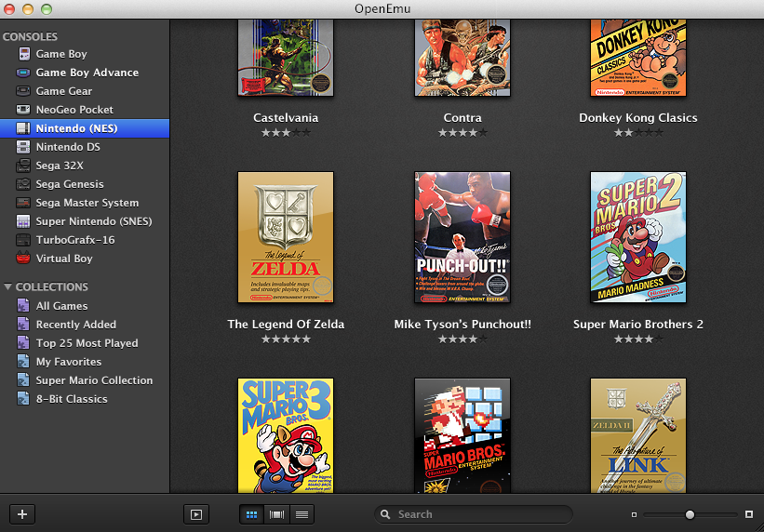Click the Game Boy console icon
The image size is (764, 532).
(x=24, y=54)
